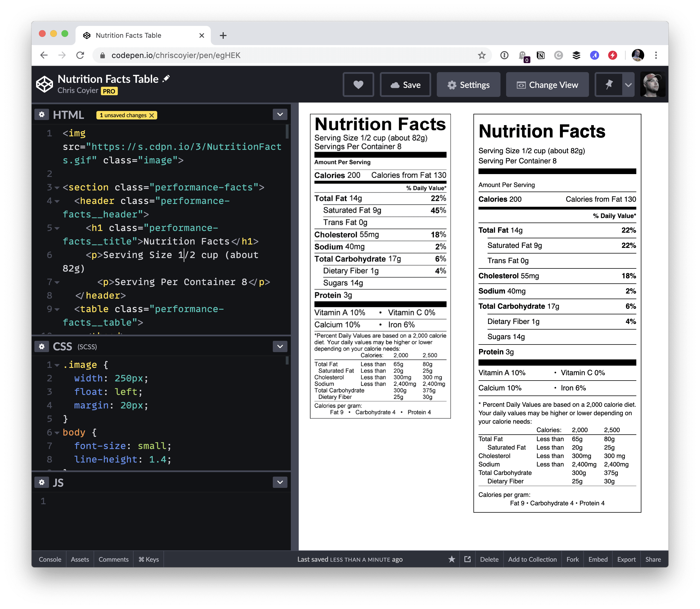Viewport: 700px width, 609px height.
Task: Click the Save button
Action: [x=405, y=85]
